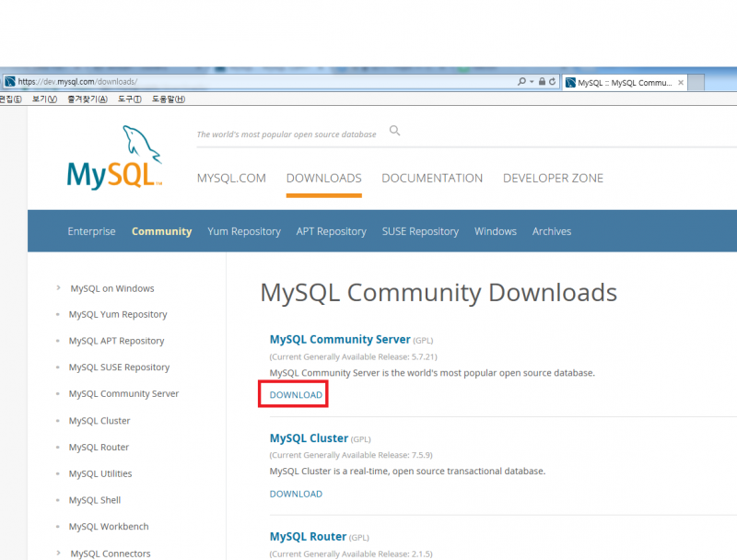The image size is (737, 560).
Task: Open MySQL Yum Repository sidebar link
Action: [118, 314]
